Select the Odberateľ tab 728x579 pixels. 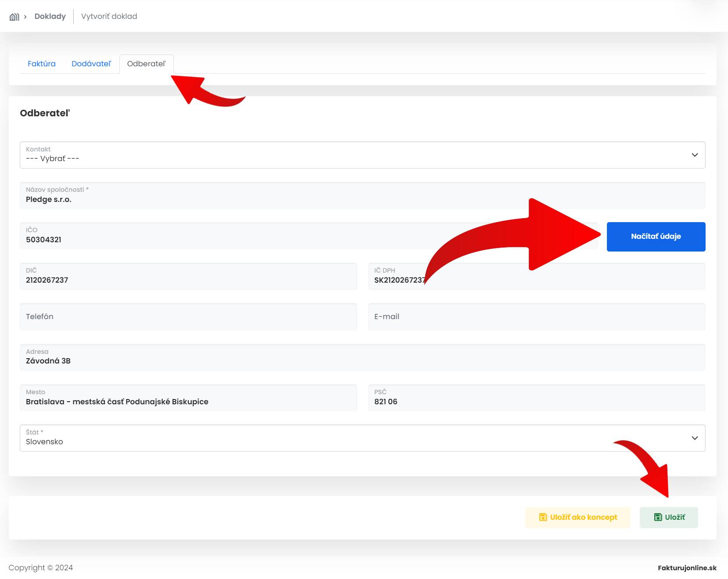click(x=146, y=64)
